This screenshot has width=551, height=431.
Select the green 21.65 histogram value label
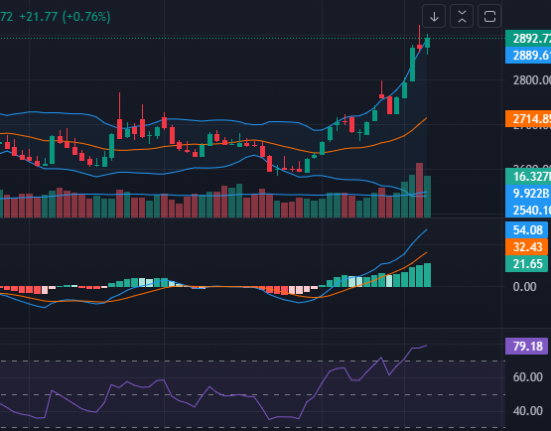[526, 264]
